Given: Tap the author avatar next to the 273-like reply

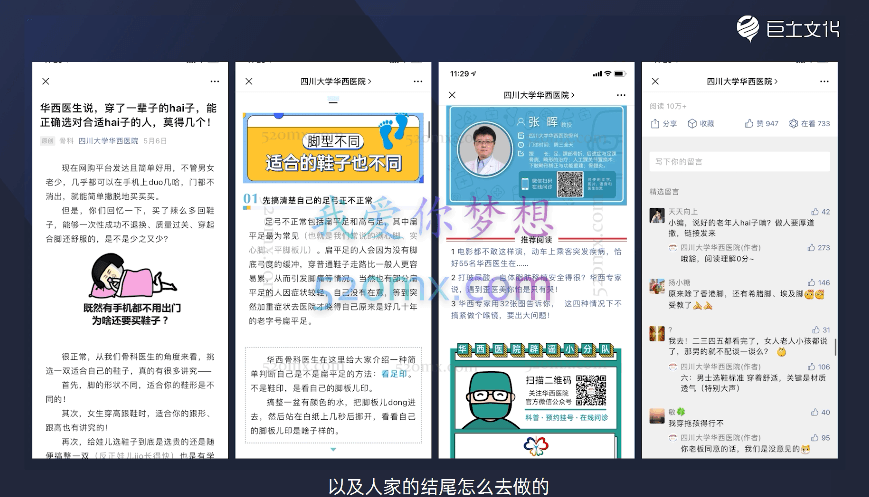Looking at the screenshot, I should [673, 248].
